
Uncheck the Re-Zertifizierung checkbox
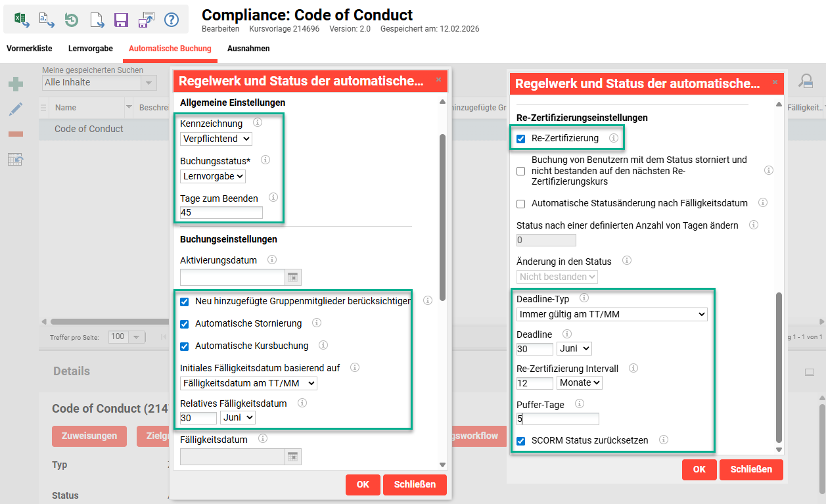click(521, 139)
